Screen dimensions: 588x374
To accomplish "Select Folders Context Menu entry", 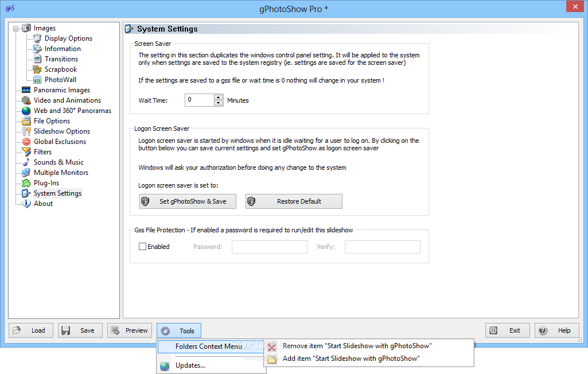I will [212, 346].
